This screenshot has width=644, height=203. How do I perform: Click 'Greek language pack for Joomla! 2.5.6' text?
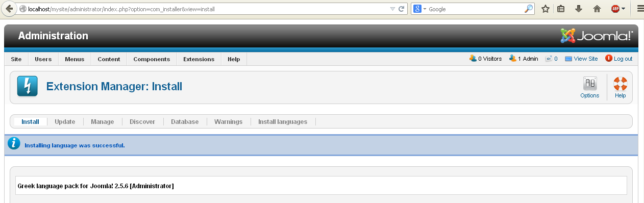pos(73,186)
